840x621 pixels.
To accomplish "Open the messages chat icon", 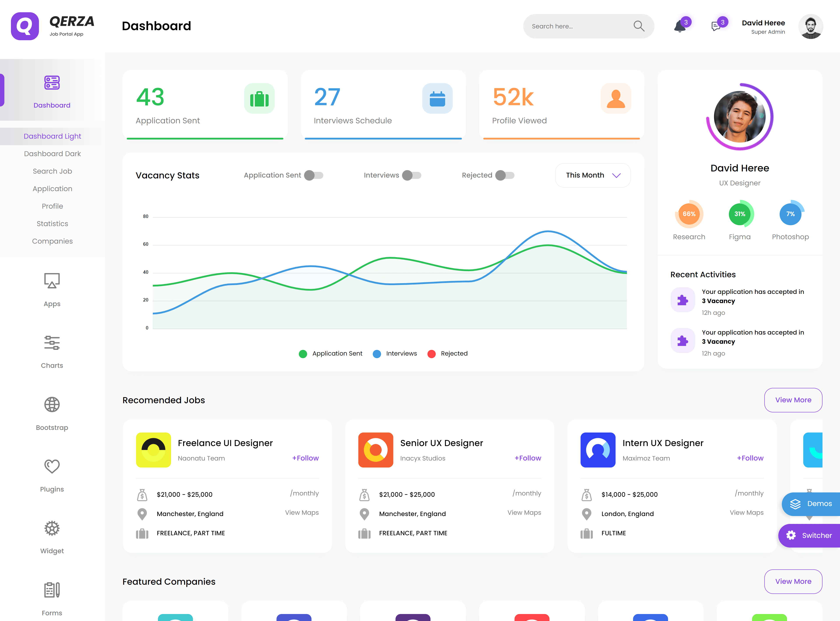I will (716, 27).
